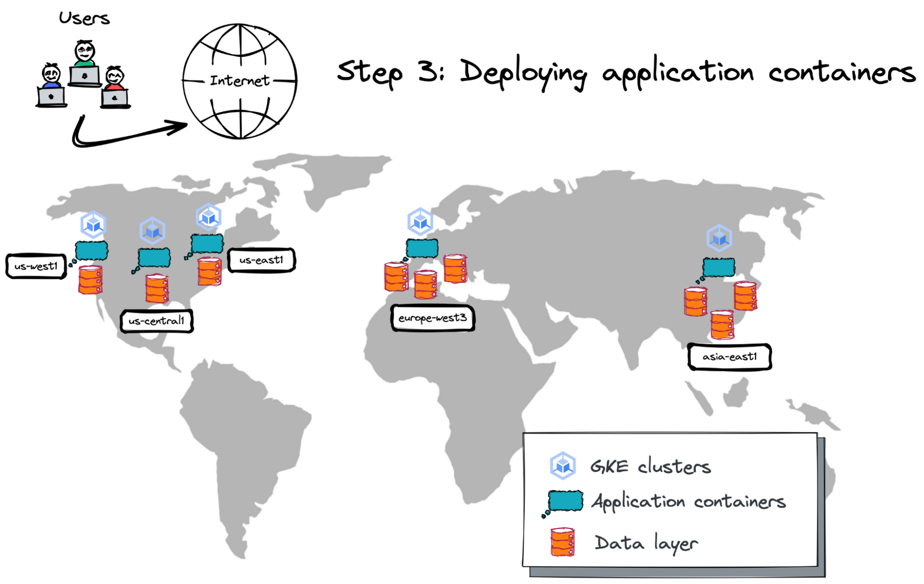This screenshot has height=584, width=924.
Task: Click the us-east1 region label
Action: [261, 260]
